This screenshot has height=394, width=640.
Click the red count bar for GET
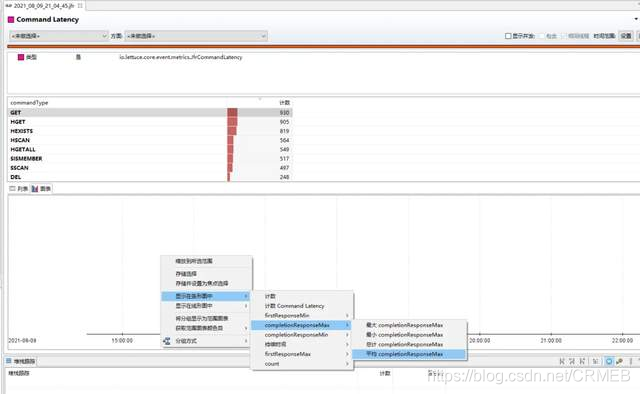tap(232, 112)
